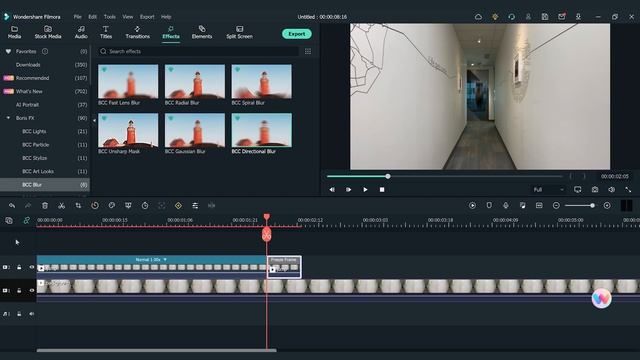The width and height of the screenshot is (640, 360).
Task: Open the Edit menu
Action: (93, 17)
